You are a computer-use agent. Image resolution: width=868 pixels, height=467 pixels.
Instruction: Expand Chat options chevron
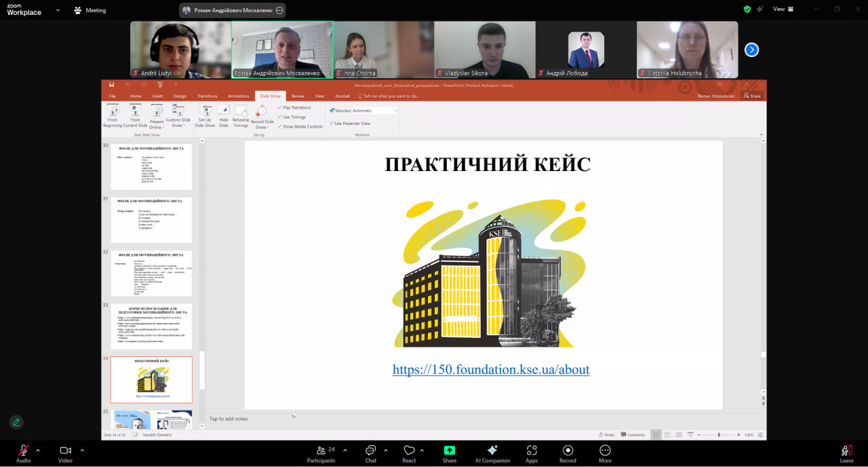[x=385, y=450]
